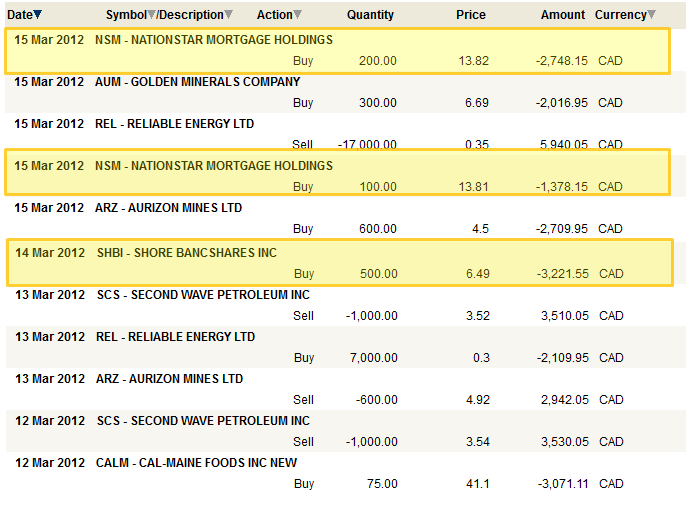Click the sort arrow beside Date header
The image size is (686, 505).
click(38, 15)
